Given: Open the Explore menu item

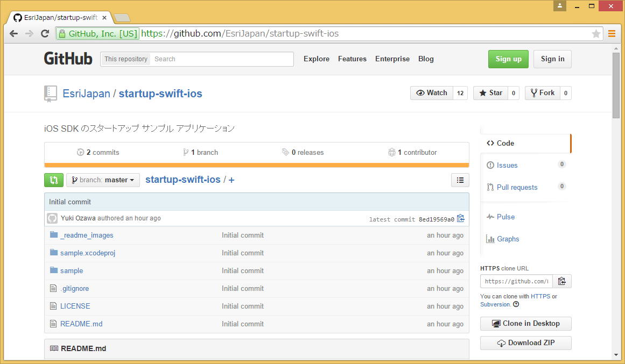Looking at the screenshot, I should (317, 59).
